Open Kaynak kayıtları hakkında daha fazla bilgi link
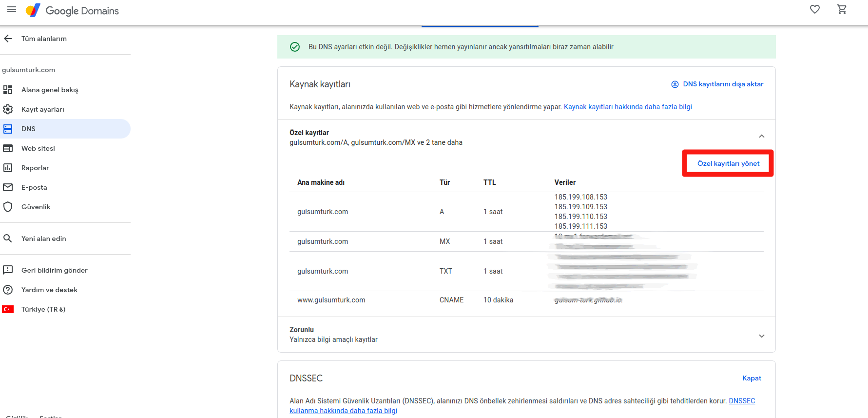 pos(628,107)
